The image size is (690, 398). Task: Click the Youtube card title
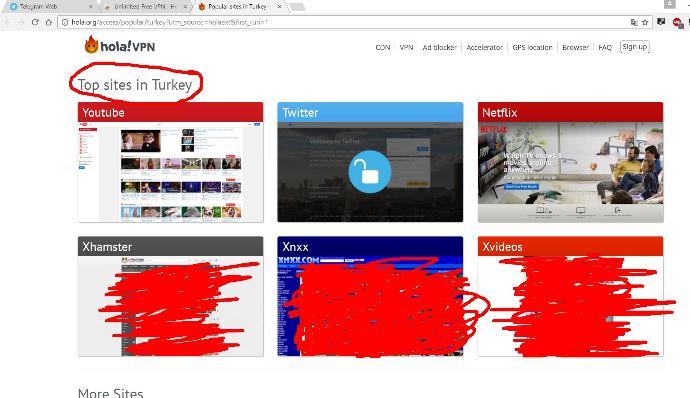(103, 113)
